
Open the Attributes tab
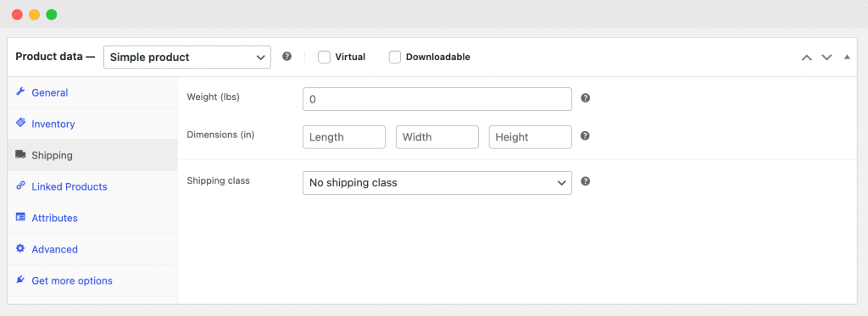tap(92, 218)
